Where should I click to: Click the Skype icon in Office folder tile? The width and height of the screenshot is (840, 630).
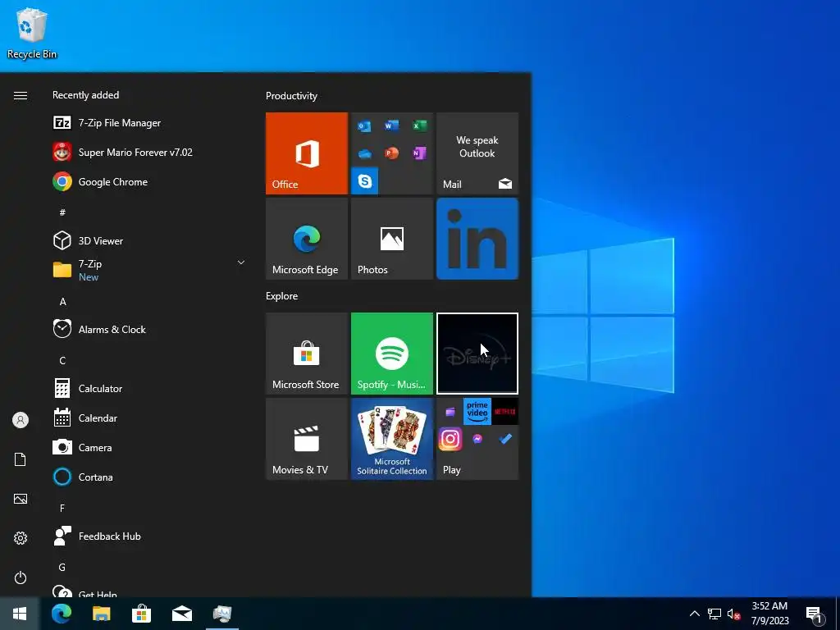tap(365, 181)
